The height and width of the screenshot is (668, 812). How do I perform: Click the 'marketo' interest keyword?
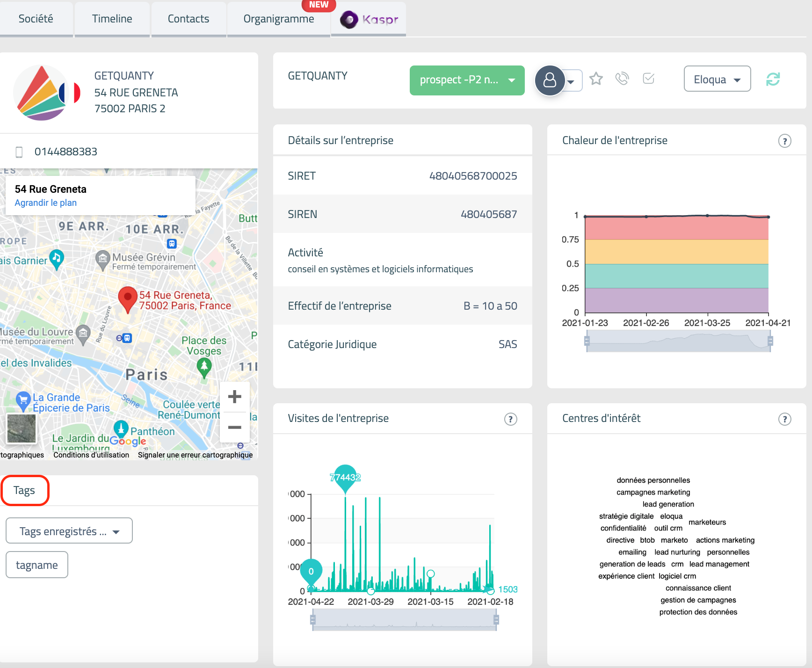pos(674,540)
